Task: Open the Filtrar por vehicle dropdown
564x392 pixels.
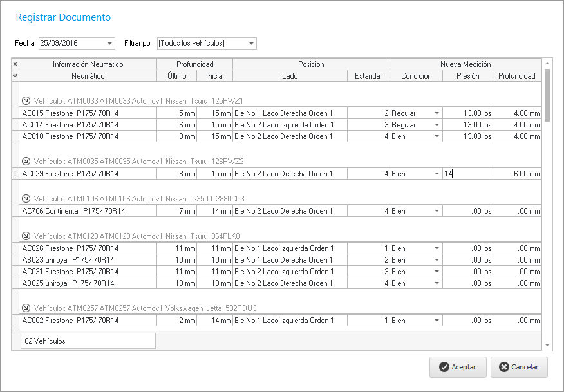Action: (251, 44)
